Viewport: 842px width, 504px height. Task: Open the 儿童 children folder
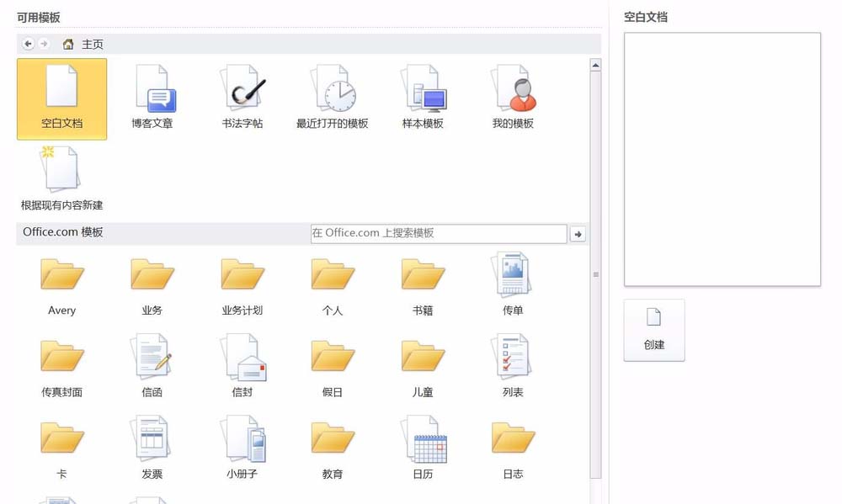tap(423, 369)
